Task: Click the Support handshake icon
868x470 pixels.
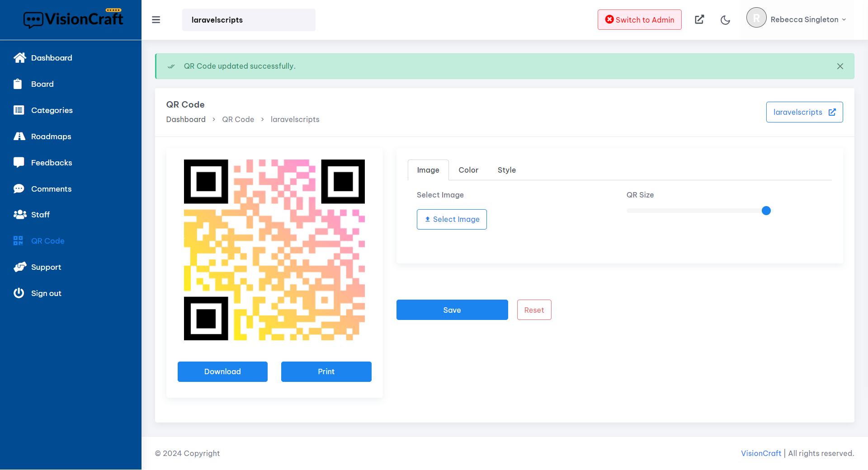Action: [19, 267]
